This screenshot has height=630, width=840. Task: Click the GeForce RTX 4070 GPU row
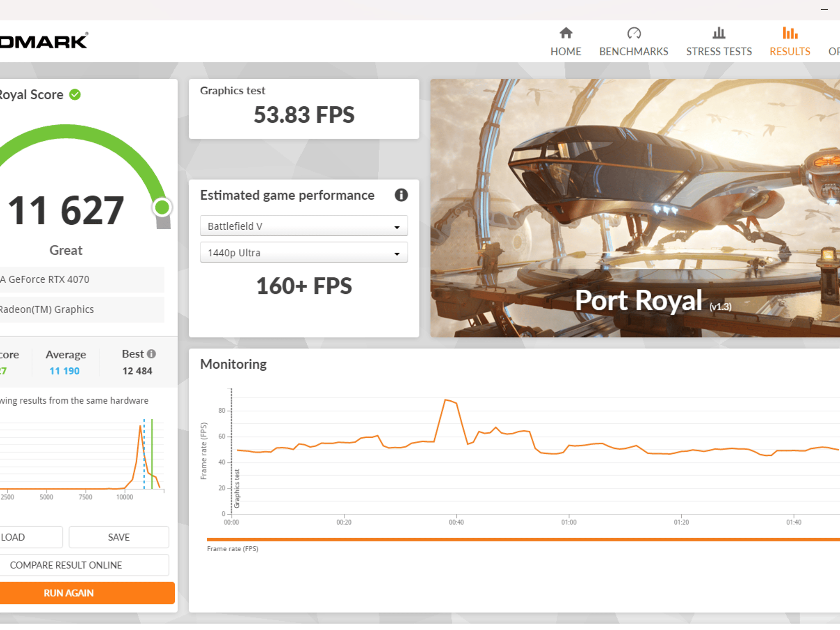tap(82, 280)
